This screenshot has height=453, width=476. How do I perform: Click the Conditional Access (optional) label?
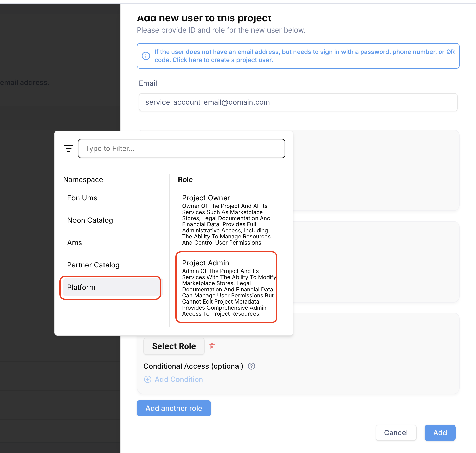tap(193, 366)
